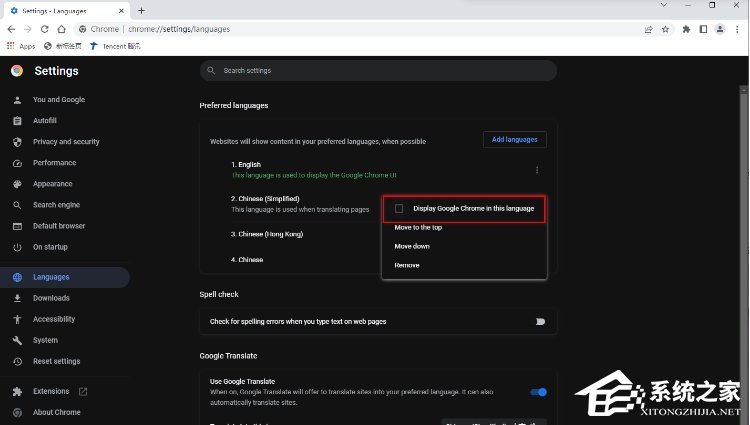Screen dimensions: 750x425
Task: Click the Search settings field
Action: 378,70
